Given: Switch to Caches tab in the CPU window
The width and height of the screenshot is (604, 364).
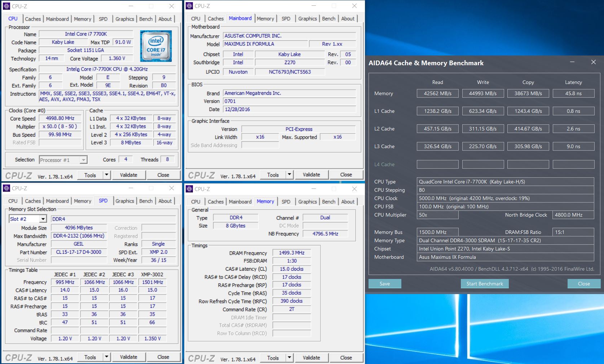Looking at the screenshot, I should pyautogui.click(x=33, y=19).
